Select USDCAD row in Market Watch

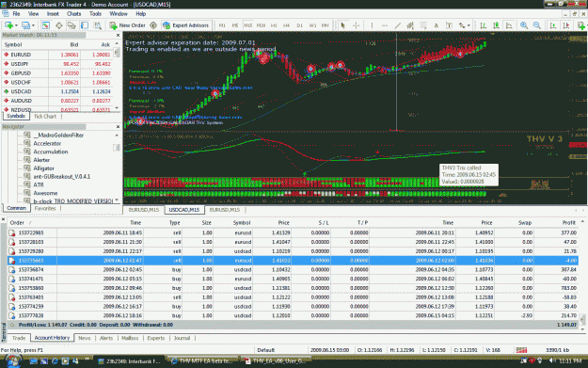[x=57, y=91]
